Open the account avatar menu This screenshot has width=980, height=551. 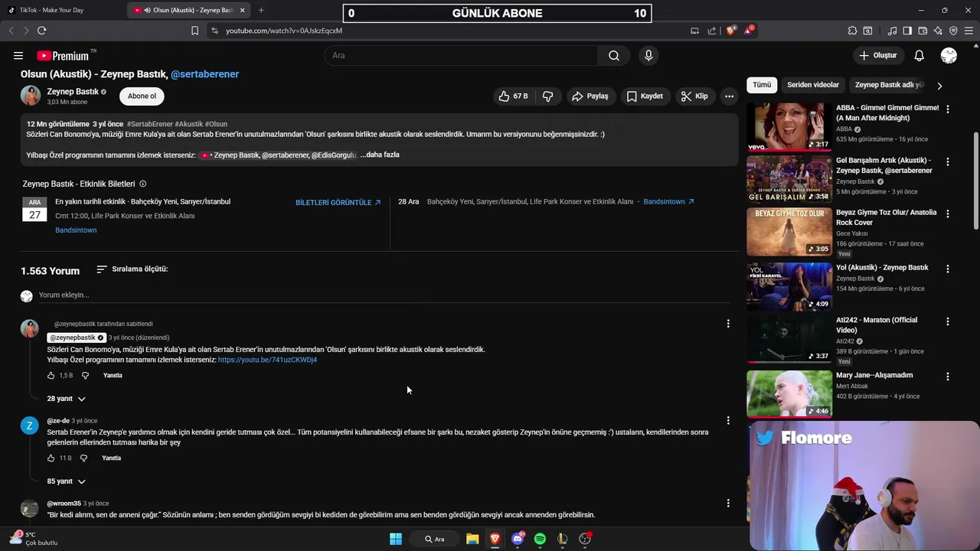click(x=949, y=55)
